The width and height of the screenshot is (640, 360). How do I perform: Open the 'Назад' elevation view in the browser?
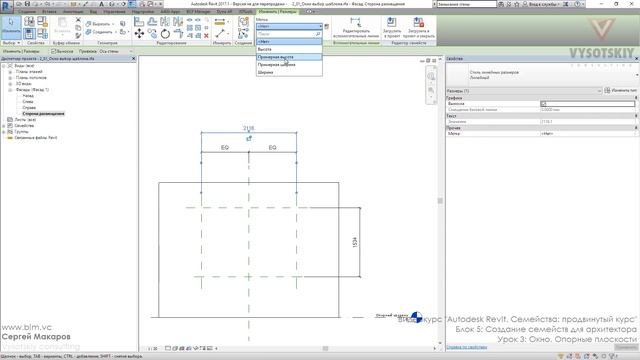click(x=28, y=96)
